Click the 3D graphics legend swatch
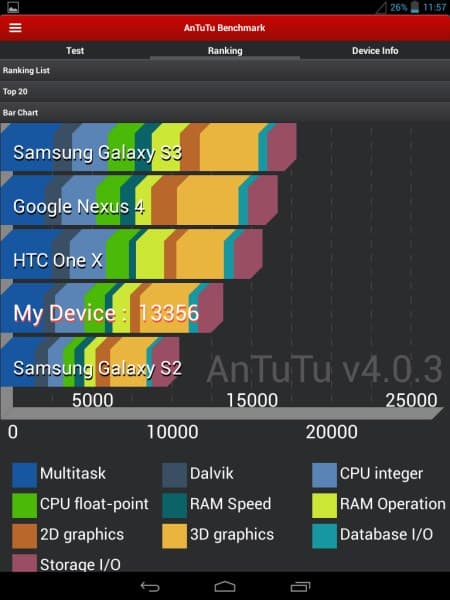450x600 pixels. tap(174, 536)
